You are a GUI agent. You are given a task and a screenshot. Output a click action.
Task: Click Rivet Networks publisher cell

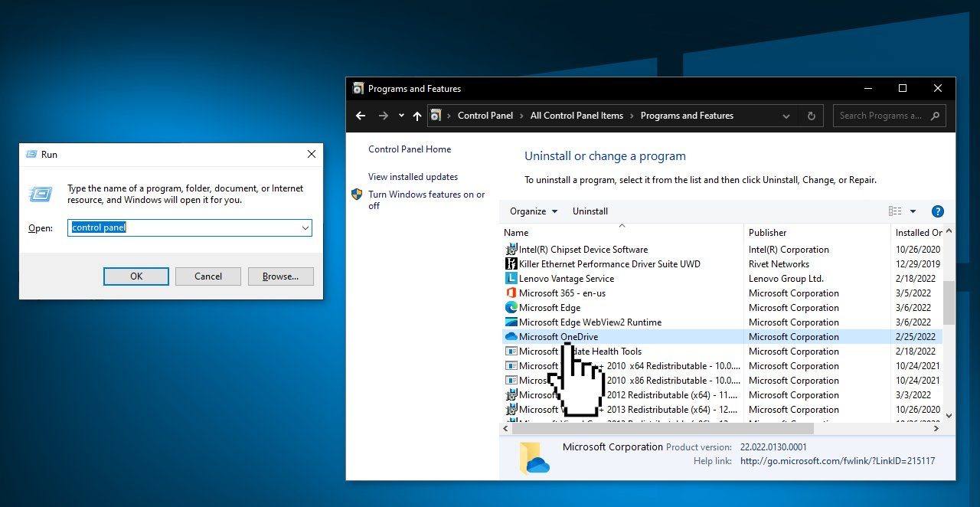(x=779, y=264)
